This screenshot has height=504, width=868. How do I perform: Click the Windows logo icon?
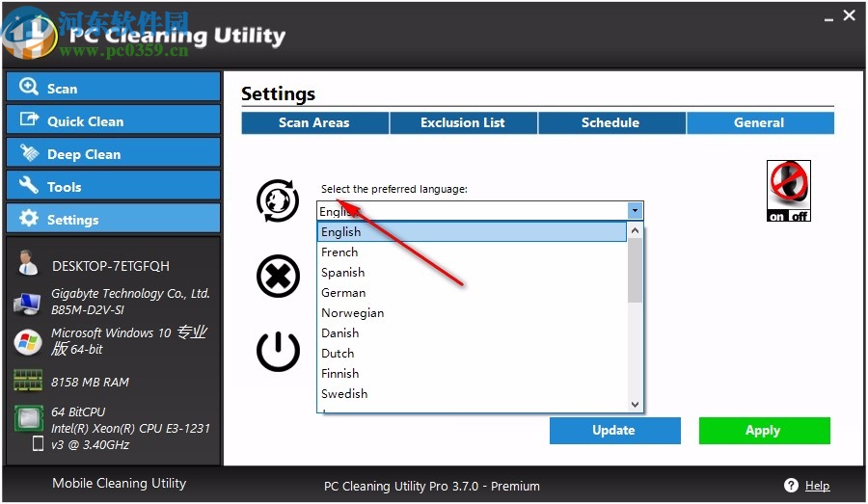click(x=28, y=342)
